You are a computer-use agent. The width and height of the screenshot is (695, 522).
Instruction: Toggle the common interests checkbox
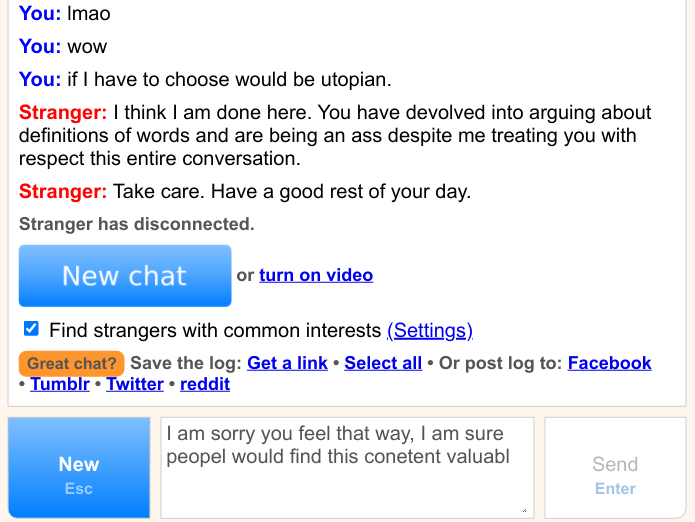[x=31, y=329]
